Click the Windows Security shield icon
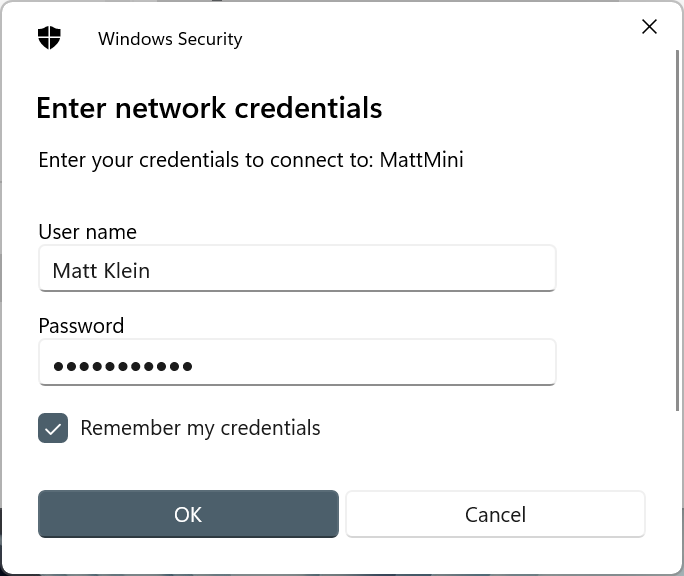This screenshot has height=576, width=684. pos(49,38)
